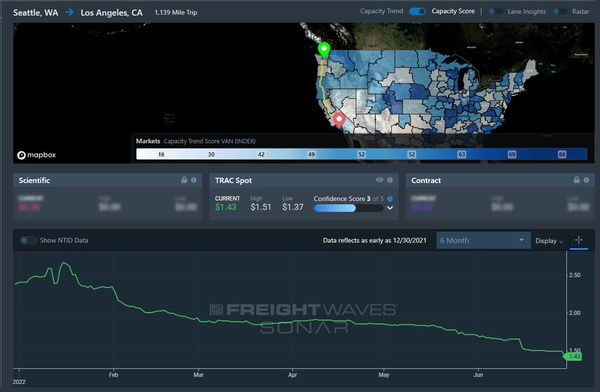
Task: Click the Data reflects as early as date text
Action: point(374,240)
